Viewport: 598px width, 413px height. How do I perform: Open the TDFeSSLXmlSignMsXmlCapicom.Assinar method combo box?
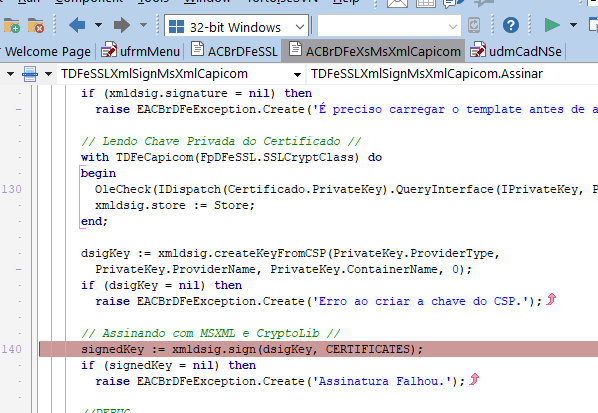(452, 74)
